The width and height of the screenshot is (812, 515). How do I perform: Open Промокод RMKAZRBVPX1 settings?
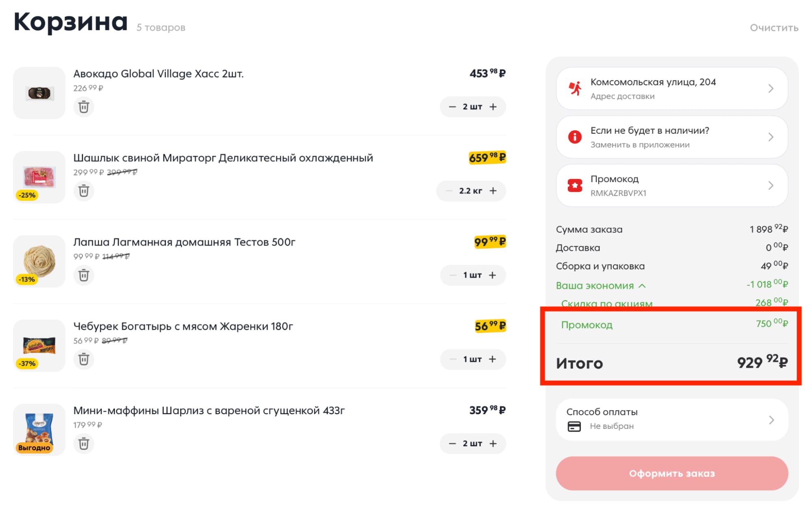click(x=672, y=186)
